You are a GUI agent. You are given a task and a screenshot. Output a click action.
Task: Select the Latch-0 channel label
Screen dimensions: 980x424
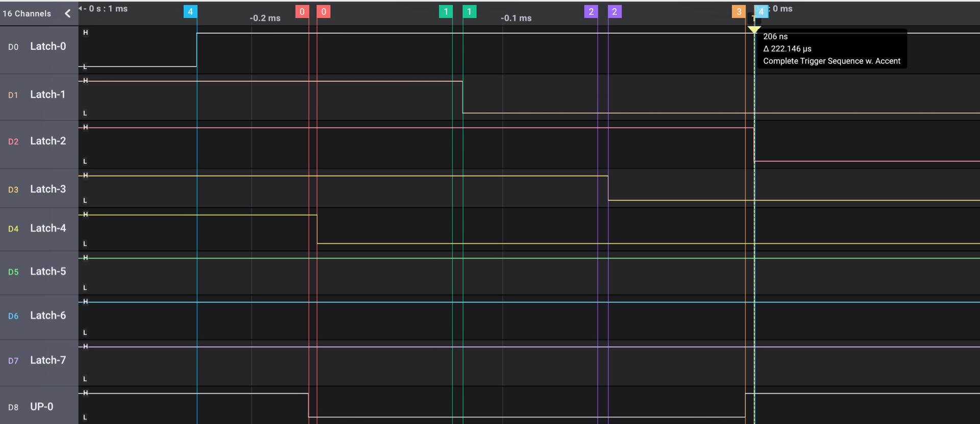[47, 46]
